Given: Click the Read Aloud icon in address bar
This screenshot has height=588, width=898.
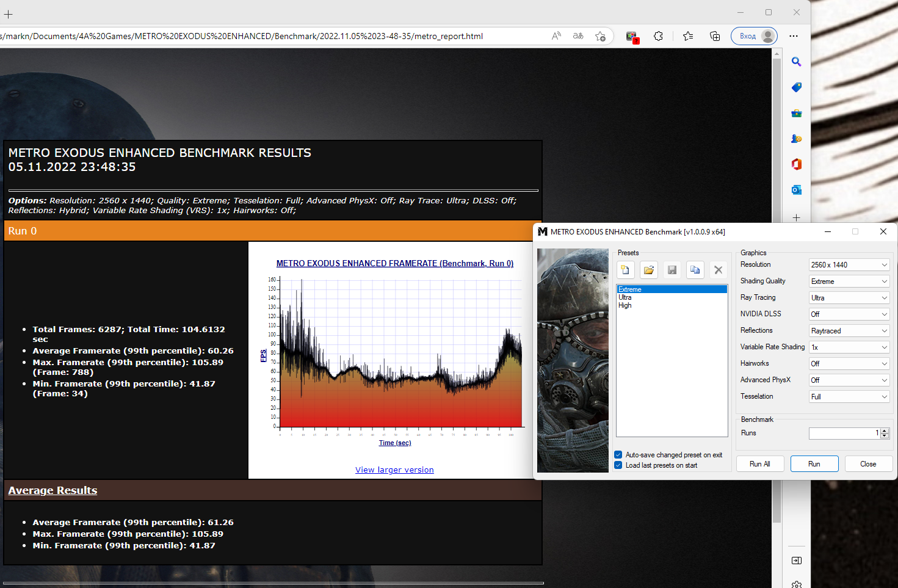Looking at the screenshot, I should point(556,36).
